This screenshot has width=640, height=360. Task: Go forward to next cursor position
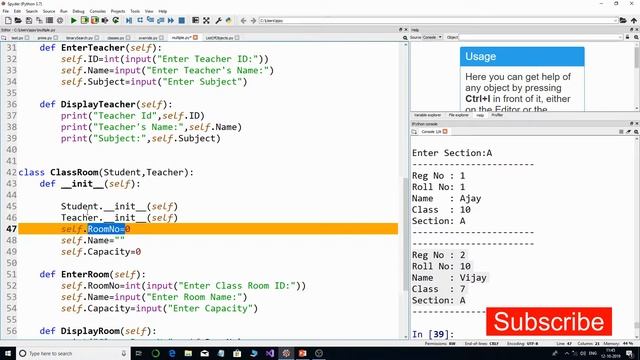point(253,20)
